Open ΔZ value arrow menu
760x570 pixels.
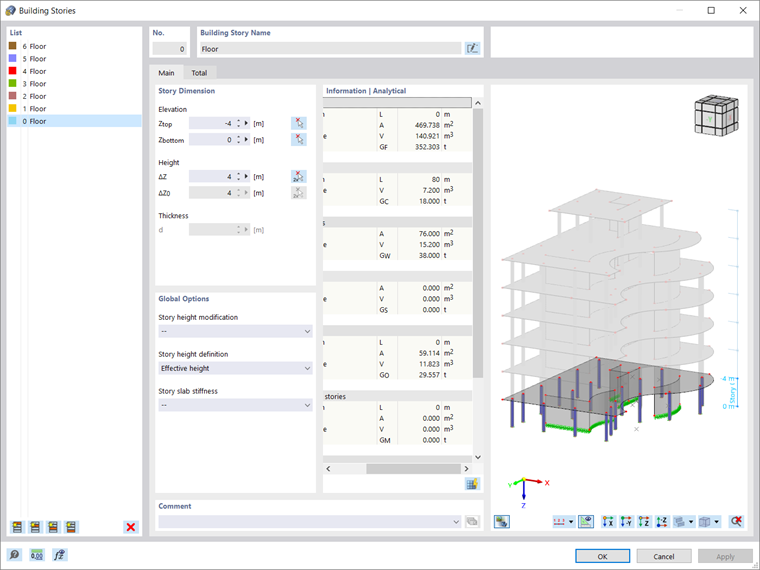pyautogui.click(x=246, y=176)
